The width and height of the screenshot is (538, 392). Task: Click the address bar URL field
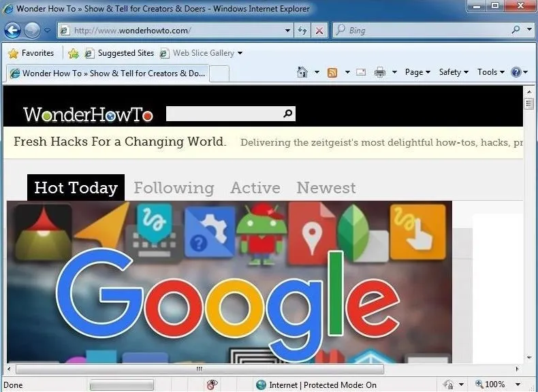point(175,31)
